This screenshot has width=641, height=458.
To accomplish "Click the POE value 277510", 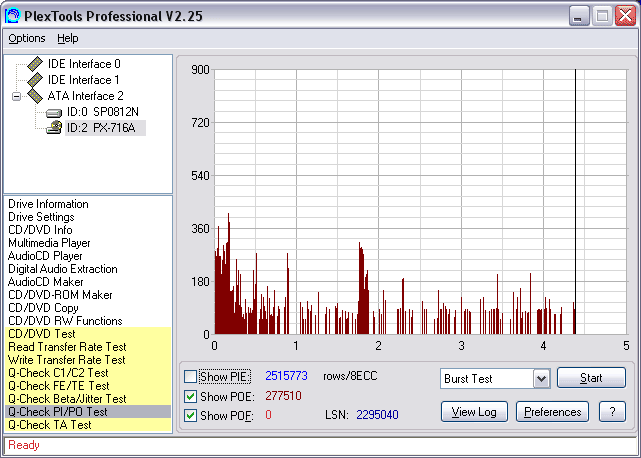I will tap(283, 396).
